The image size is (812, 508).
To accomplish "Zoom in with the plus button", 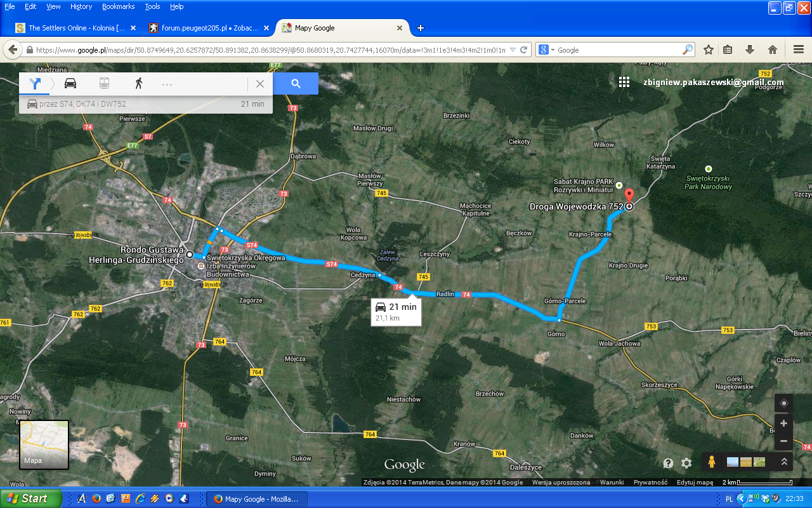I will tap(784, 424).
